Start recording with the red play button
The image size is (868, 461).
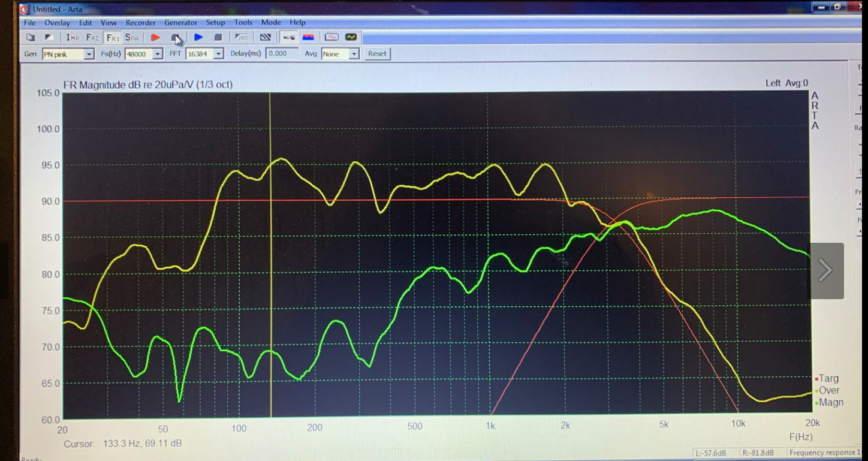click(155, 37)
